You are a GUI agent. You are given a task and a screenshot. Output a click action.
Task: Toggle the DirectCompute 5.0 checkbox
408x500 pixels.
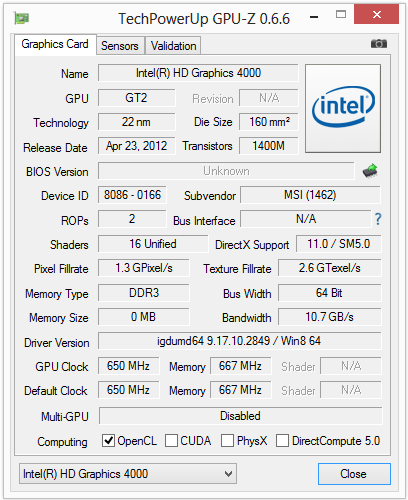coord(282,440)
